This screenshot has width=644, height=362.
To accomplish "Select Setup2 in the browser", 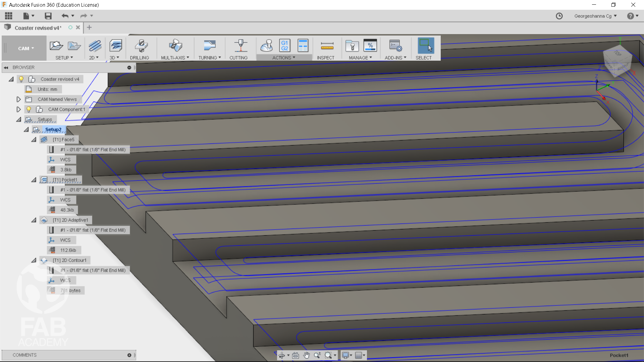I will click(53, 129).
